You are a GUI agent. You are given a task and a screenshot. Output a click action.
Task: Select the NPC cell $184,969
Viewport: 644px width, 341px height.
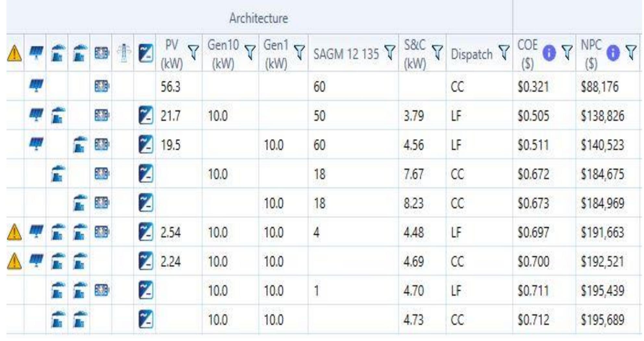click(x=602, y=203)
